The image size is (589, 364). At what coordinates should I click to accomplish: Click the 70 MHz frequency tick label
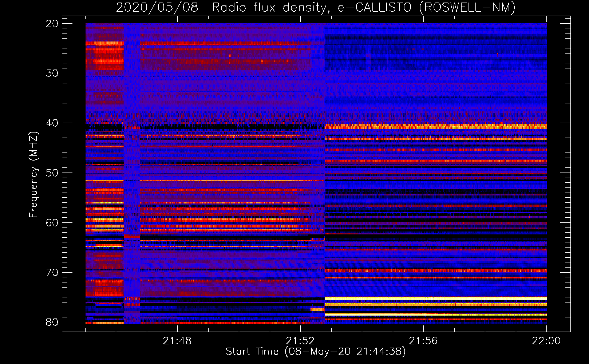click(x=52, y=273)
